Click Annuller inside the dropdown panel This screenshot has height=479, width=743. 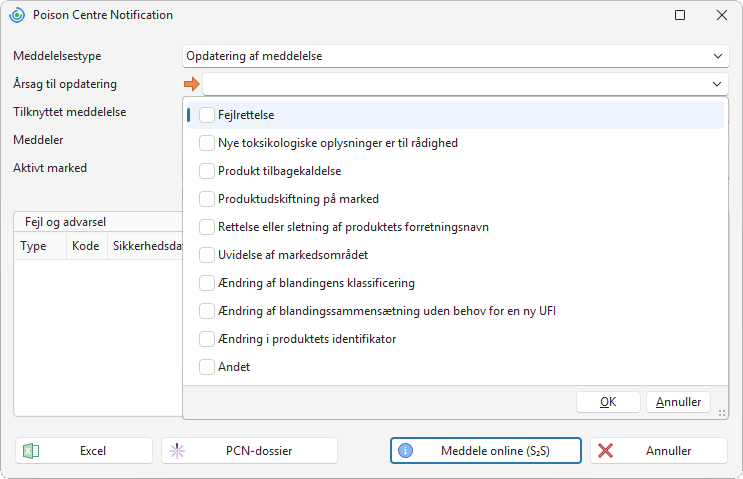678,402
